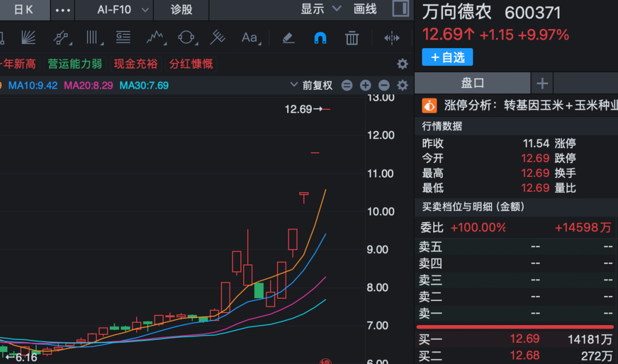Viewport: 618px width, 364px height.
Task: Add stock with +自选 button
Action: pyautogui.click(x=447, y=58)
